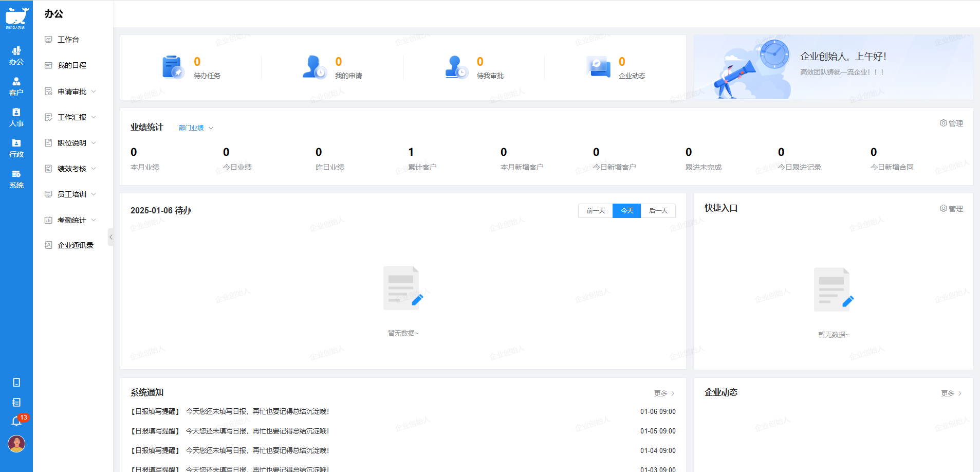Open the 行政 module in the sidebar
Image resolution: width=980 pixels, height=472 pixels.
[16, 148]
